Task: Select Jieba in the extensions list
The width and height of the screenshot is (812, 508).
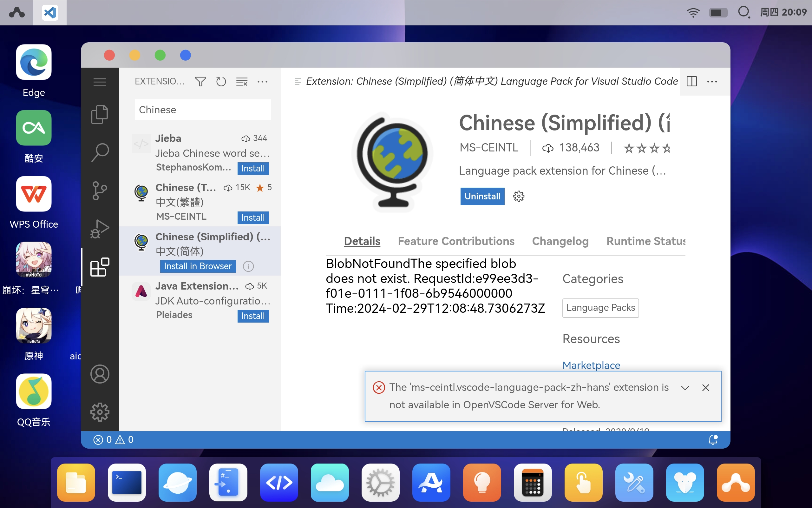Action: 200,153
